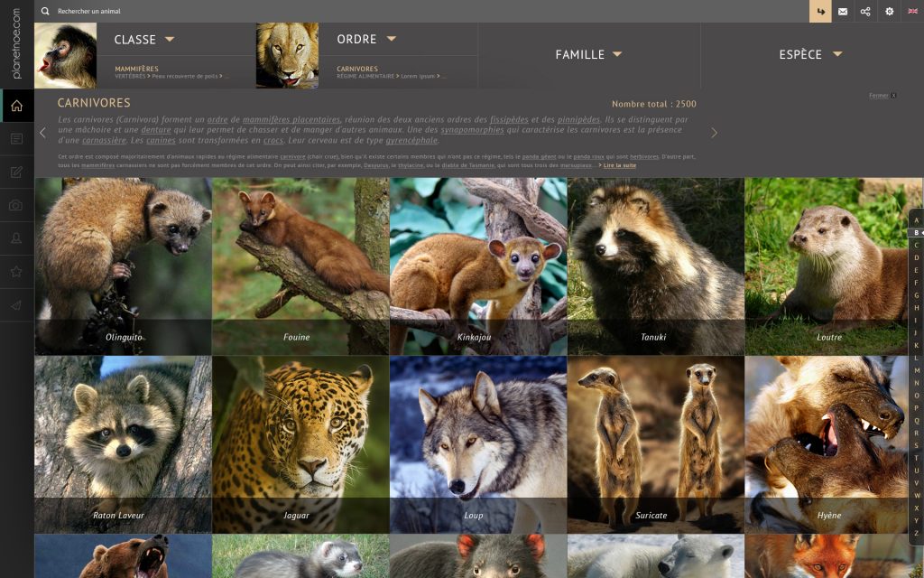Switch language with the UK flag icon

pos(912,11)
